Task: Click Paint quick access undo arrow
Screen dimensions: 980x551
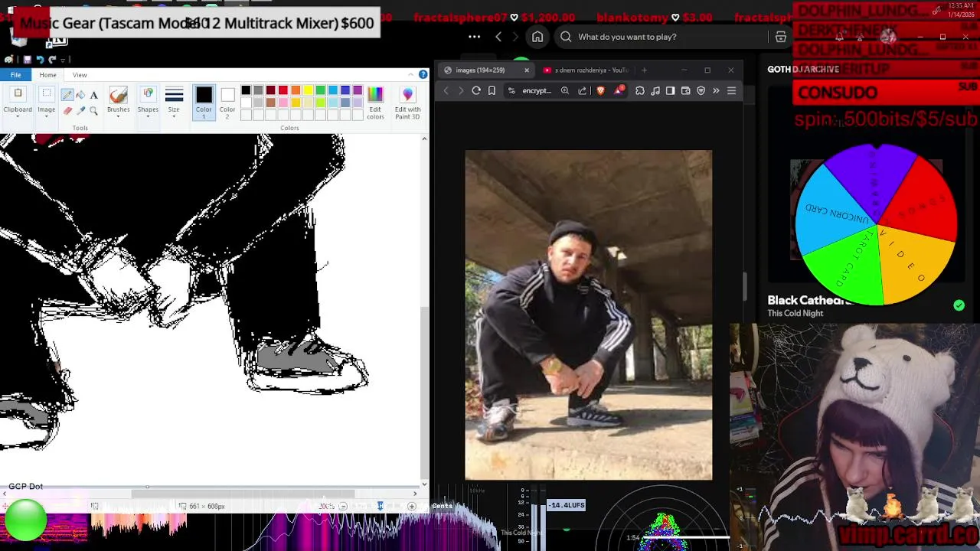Action: pos(40,60)
